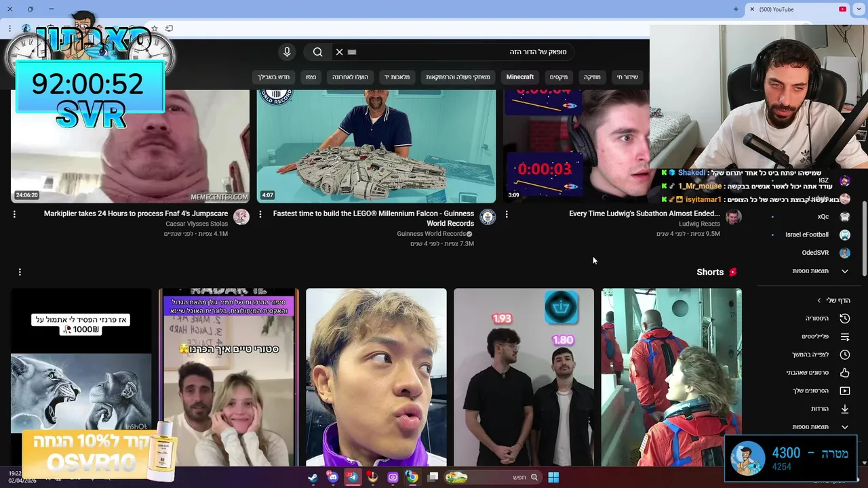Image resolution: width=868 pixels, height=488 pixels.
Task: Open title 'Markiplier takes 24 Hours to process'
Action: point(136,213)
